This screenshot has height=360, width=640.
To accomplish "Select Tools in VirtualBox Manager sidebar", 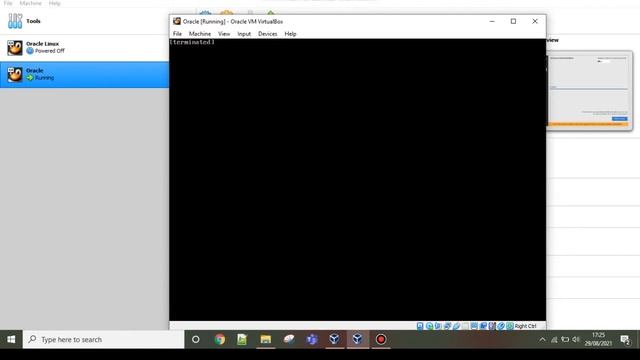I will pyautogui.click(x=84, y=21).
